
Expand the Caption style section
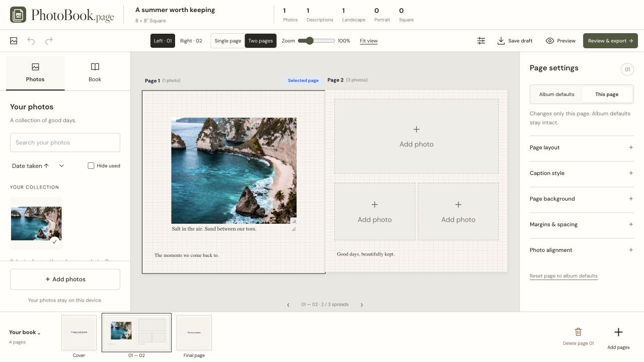coord(582,173)
